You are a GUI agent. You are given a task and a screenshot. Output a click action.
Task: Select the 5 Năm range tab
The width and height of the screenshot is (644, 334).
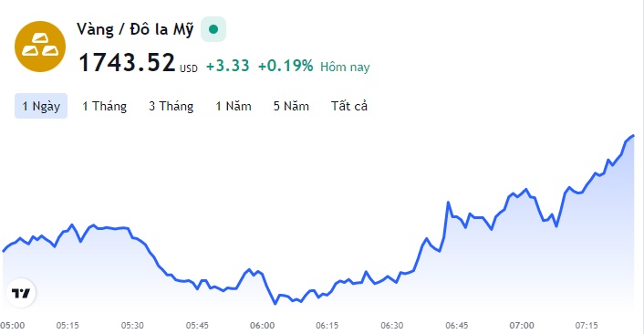click(291, 106)
